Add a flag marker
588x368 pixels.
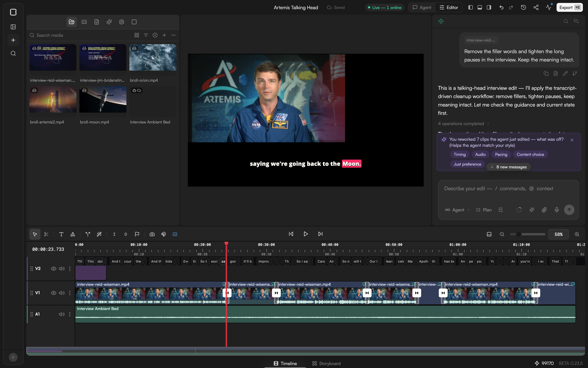tap(137, 234)
